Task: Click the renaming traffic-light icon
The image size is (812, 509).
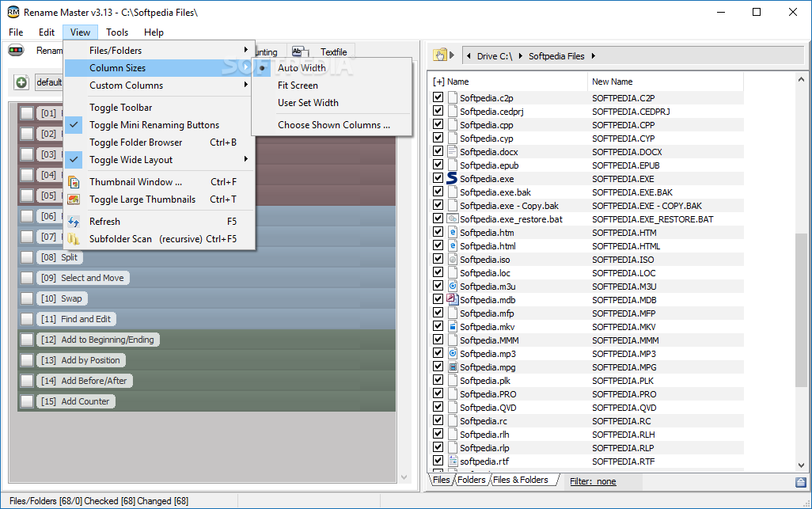Action: 16,50
